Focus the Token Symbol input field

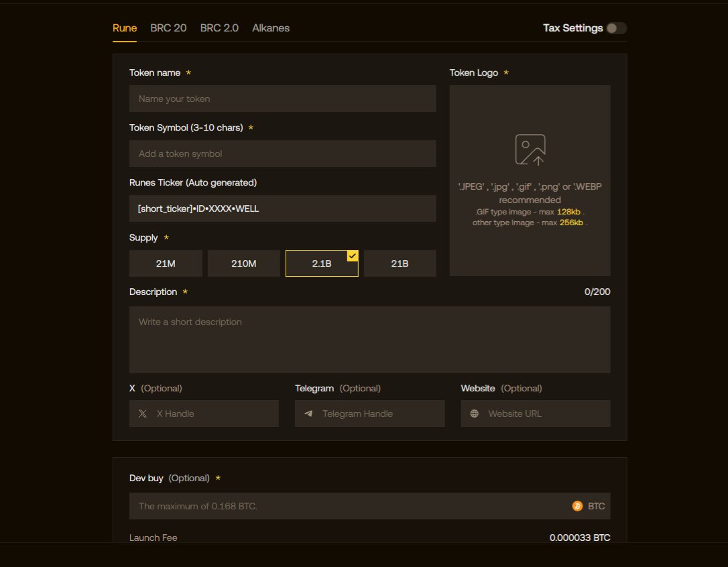point(282,153)
